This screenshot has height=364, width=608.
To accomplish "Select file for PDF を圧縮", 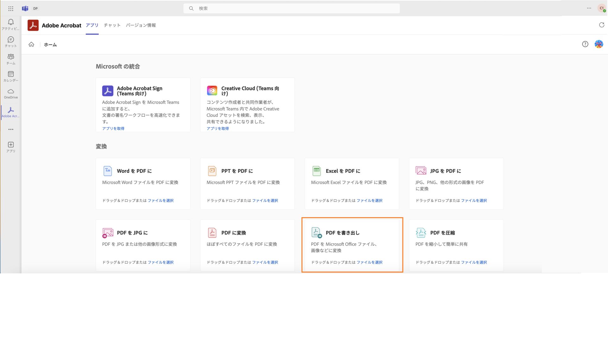I will [x=474, y=262].
